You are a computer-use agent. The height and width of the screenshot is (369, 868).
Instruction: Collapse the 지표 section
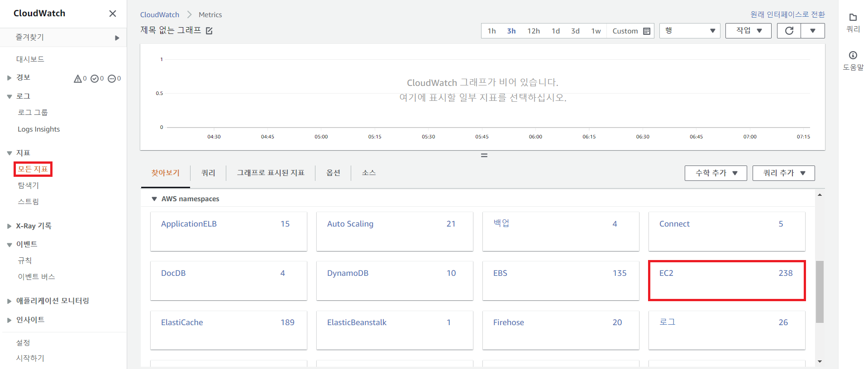9,153
